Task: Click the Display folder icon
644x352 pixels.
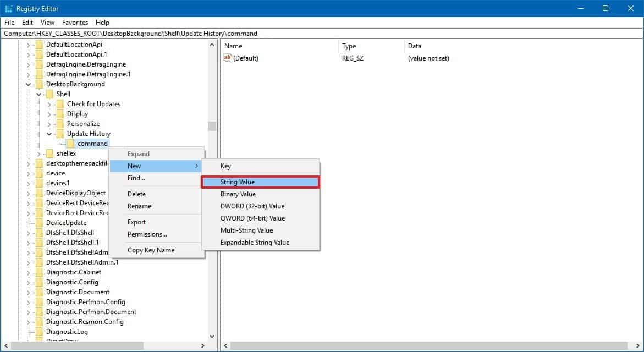Action: tap(60, 114)
